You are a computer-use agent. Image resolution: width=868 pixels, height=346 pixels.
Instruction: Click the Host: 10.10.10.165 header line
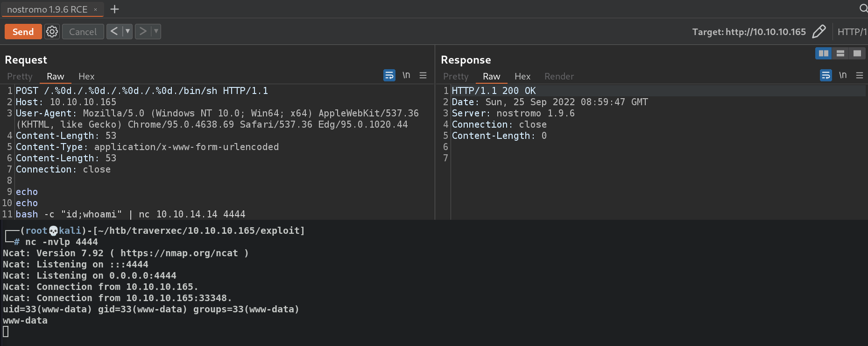[66, 102]
